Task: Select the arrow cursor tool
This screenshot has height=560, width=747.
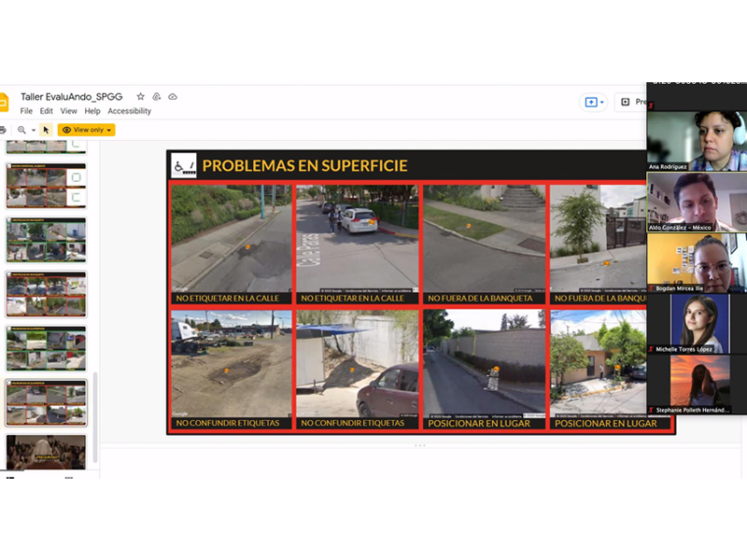Action: click(46, 130)
